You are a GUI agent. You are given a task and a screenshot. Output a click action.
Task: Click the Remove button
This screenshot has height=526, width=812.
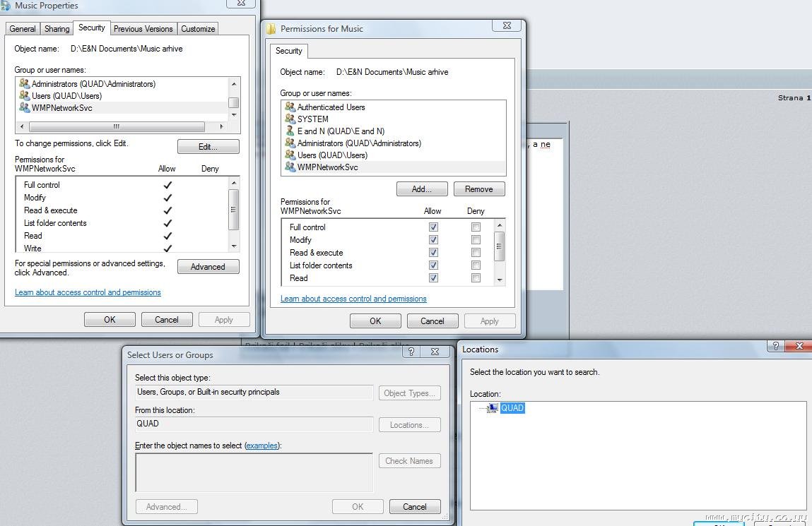(x=479, y=189)
